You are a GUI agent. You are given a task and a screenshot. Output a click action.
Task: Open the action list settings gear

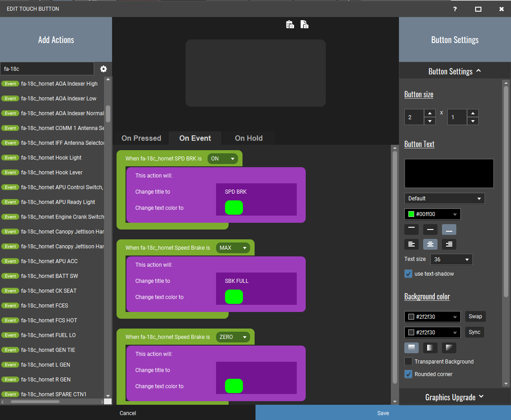(104, 69)
